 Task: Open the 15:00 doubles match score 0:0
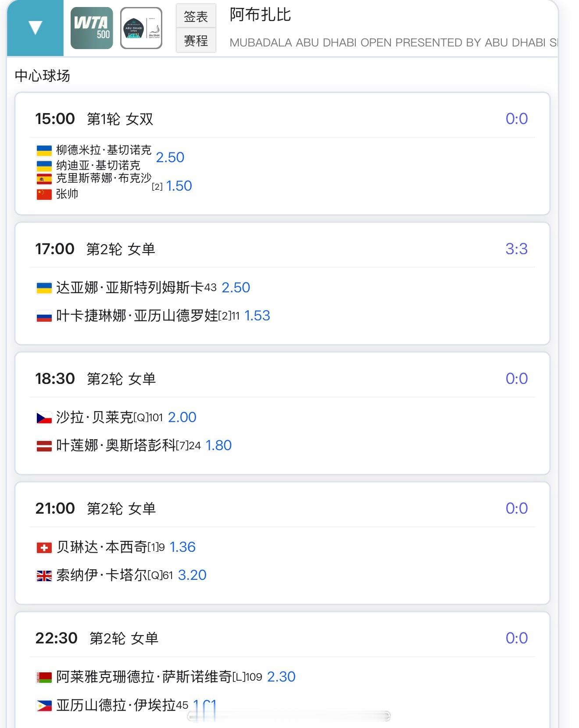pos(516,119)
